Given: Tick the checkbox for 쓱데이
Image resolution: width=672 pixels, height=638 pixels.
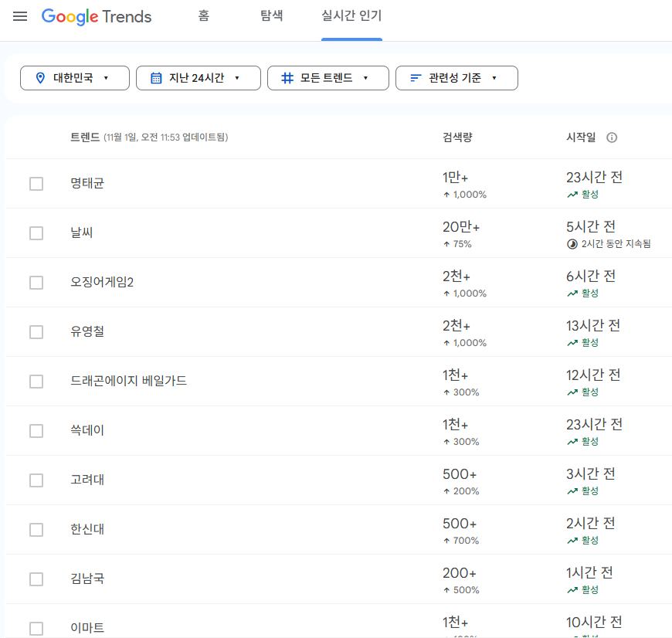Looking at the screenshot, I should click(36, 431).
